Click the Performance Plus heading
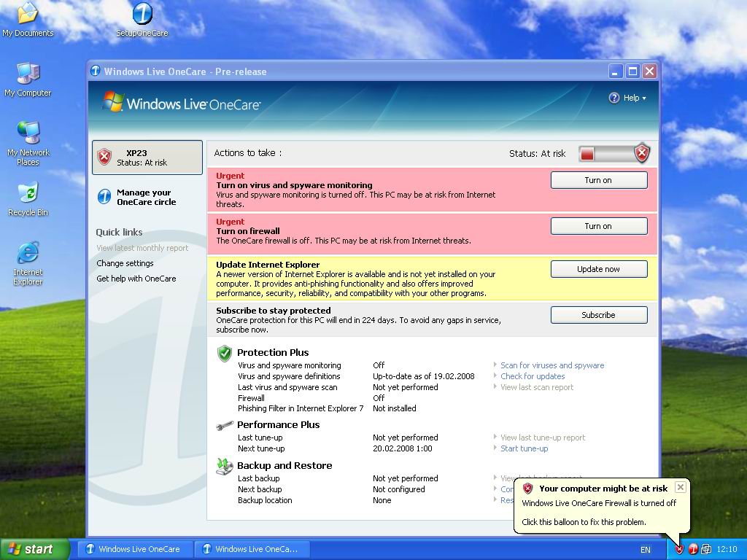Viewport: 747px width, 560px height. pos(278,425)
